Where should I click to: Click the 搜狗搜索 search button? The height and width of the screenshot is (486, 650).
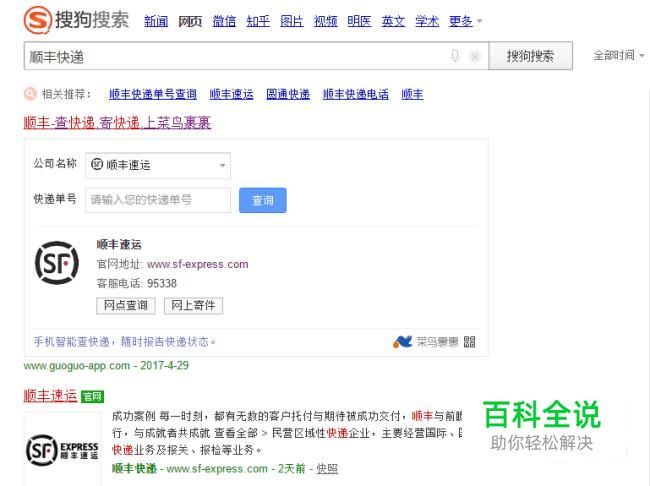(x=531, y=56)
